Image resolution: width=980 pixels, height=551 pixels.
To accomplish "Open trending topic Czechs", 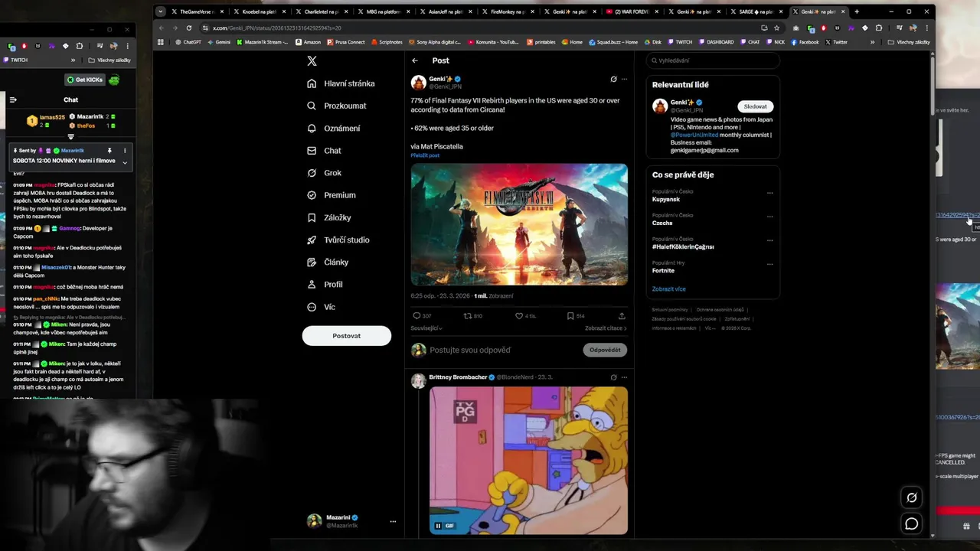I will coord(662,223).
